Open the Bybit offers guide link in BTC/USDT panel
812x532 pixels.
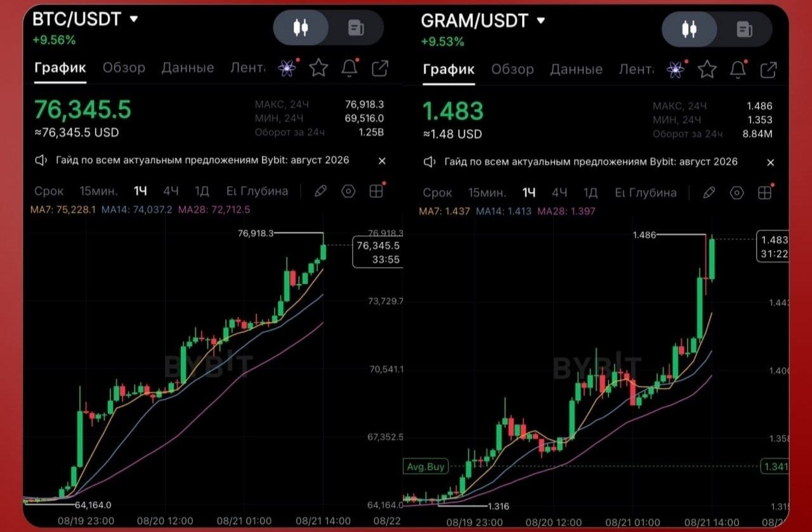coord(202,161)
